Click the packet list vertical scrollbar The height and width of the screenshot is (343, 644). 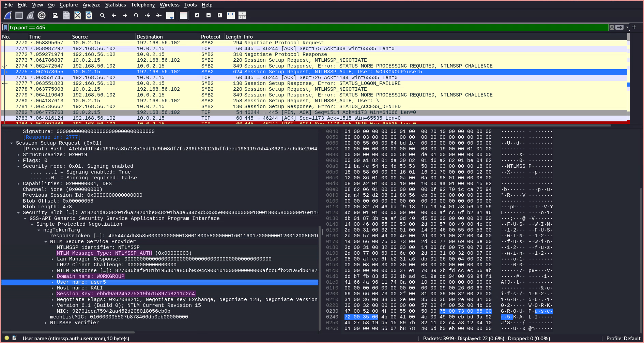628,78
